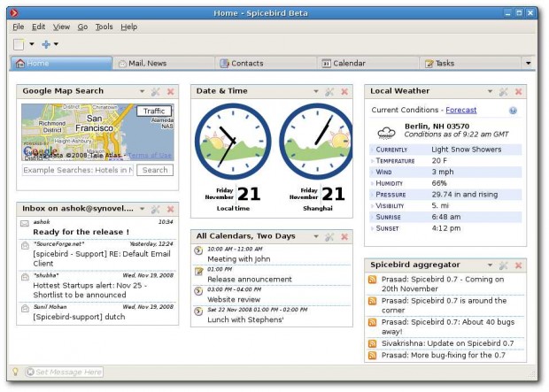The width and height of the screenshot is (549, 392).
Task: Open message 'Ready for the release !'
Action: pyautogui.click(x=81, y=232)
